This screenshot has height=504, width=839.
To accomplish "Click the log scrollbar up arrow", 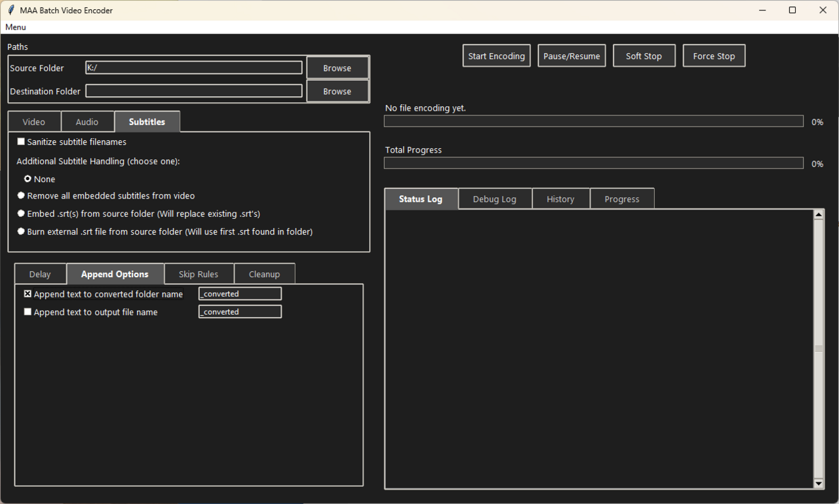I will [x=819, y=214].
